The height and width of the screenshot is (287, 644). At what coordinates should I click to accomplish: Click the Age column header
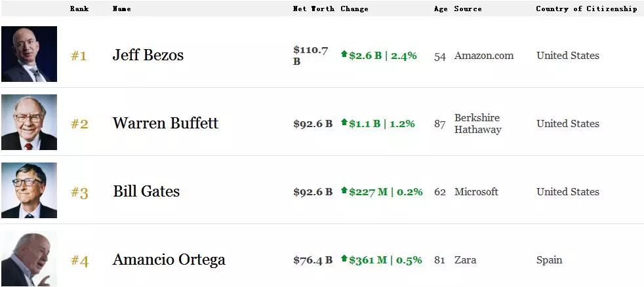pyautogui.click(x=441, y=9)
